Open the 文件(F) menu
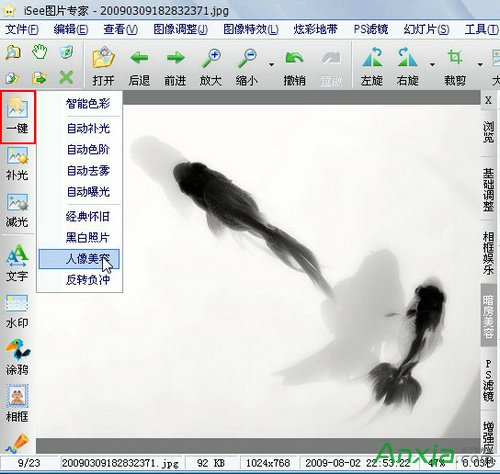Image resolution: width=500 pixels, height=474 pixels. [x=22, y=30]
